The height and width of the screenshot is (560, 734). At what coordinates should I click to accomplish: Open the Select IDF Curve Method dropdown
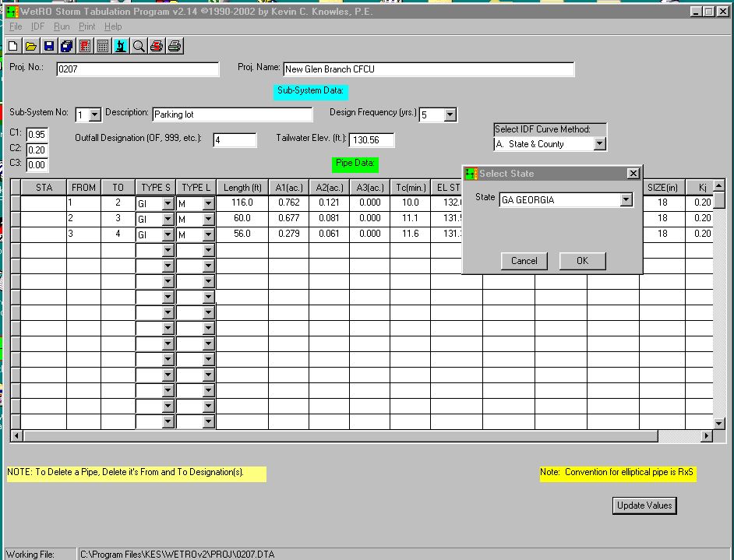coord(598,144)
